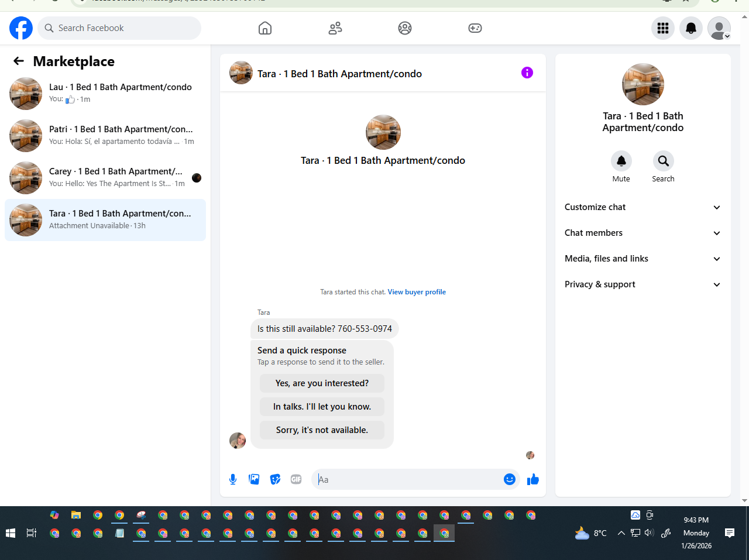Search in conversation magnifier icon

click(x=664, y=161)
